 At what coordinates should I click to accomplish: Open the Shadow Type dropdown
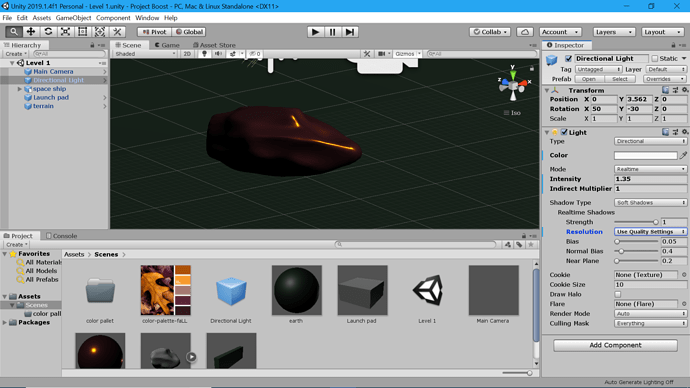[650, 202]
